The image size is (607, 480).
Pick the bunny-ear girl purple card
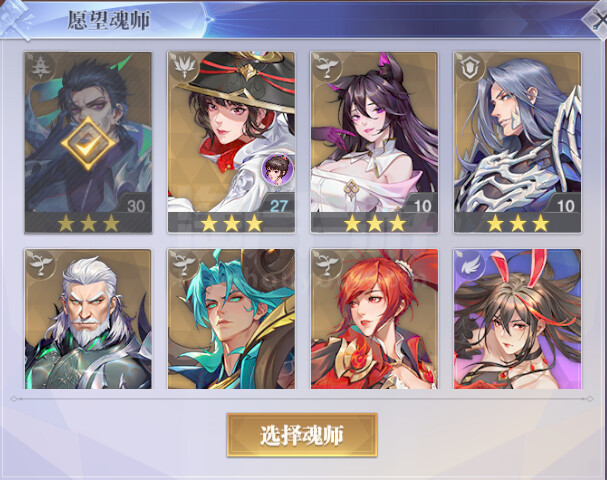coord(518,319)
